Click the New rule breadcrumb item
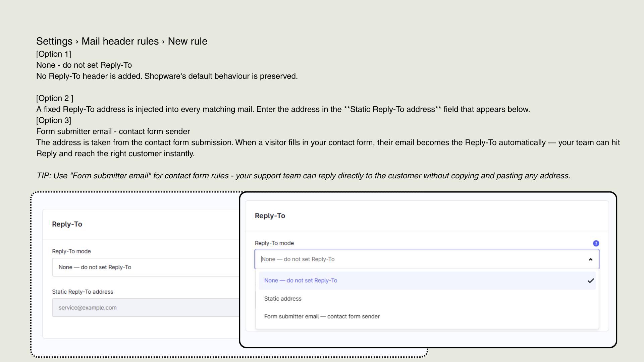This screenshot has height=362, width=644. pyautogui.click(x=187, y=41)
